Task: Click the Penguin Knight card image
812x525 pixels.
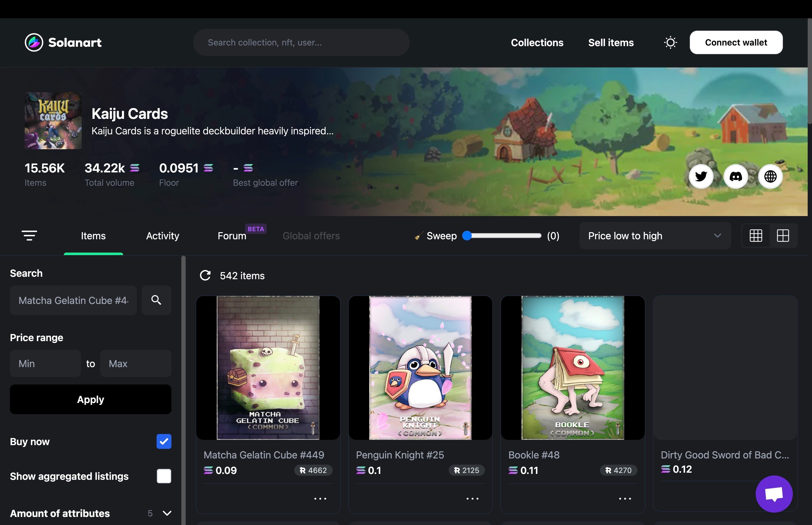Action: 420,367
